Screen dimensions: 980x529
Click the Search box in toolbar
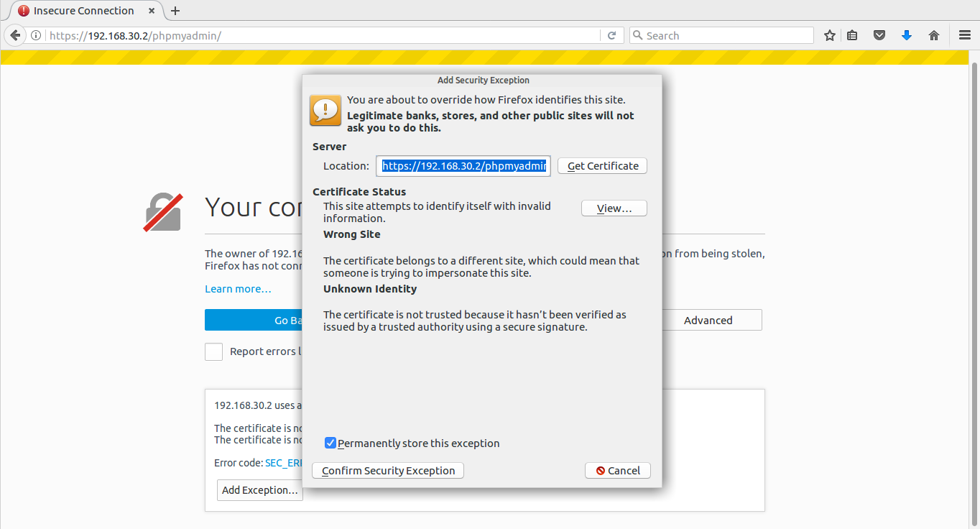pos(721,35)
